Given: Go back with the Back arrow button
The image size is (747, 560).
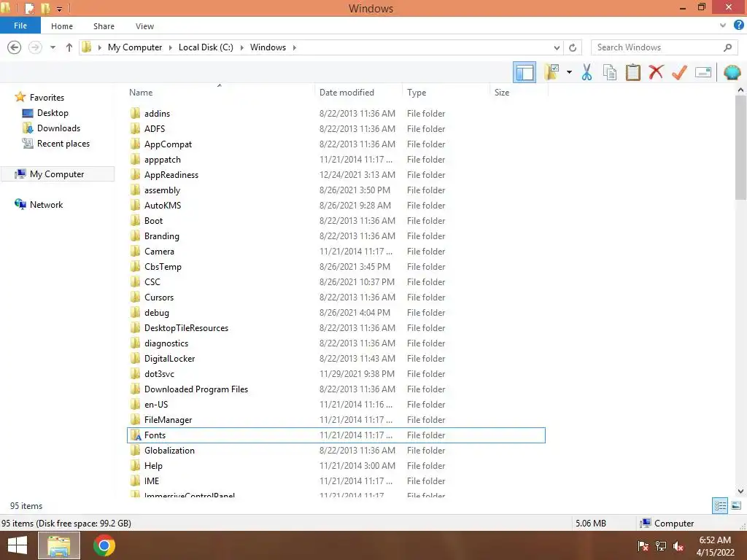Looking at the screenshot, I should [15, 47].
